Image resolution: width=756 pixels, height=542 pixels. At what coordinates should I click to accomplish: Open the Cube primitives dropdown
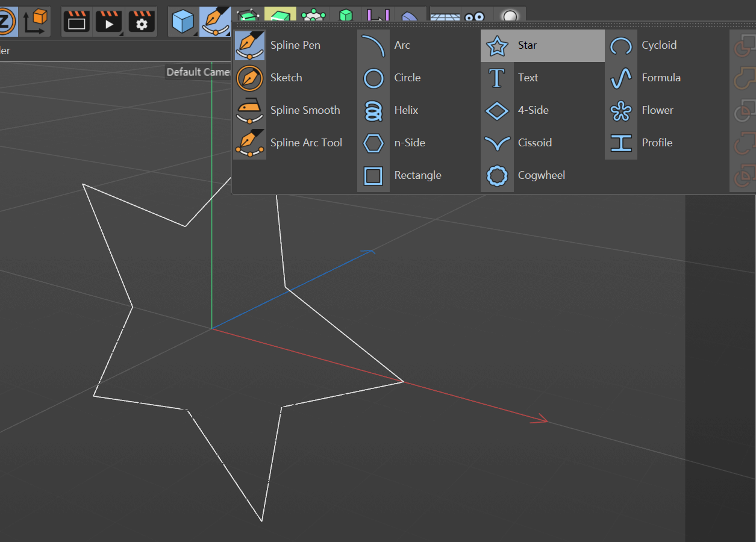point(183,22)
